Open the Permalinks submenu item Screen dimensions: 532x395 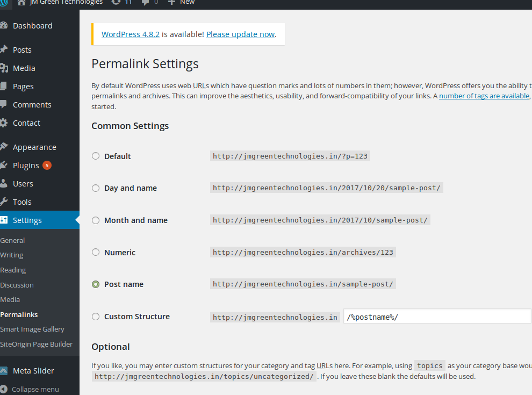point(19,314)
